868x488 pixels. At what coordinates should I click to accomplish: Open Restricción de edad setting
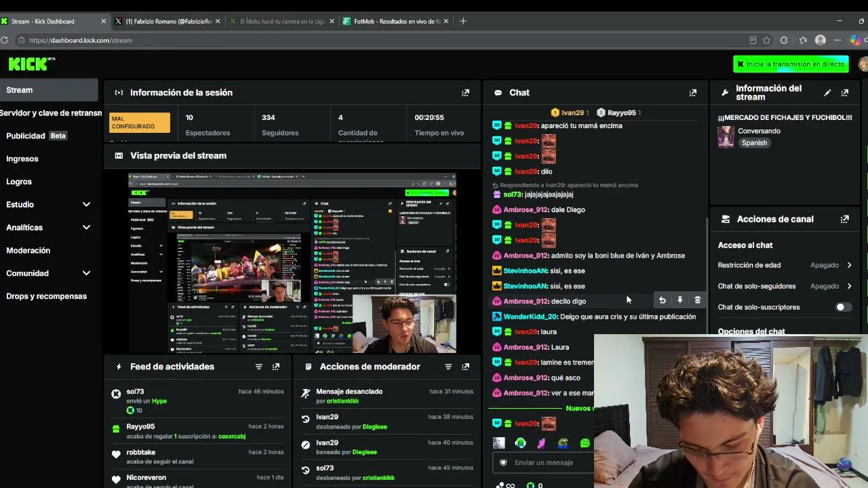coord(785,265)
